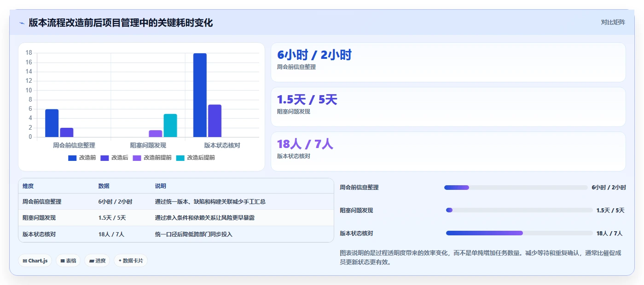
Task: Click the 周会前信息整理 progress bar
Action: click(516, 188)
